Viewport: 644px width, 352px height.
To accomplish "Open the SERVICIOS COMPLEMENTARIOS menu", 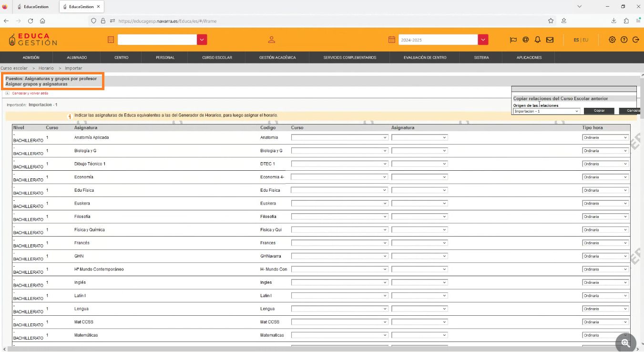I will 349,57.
